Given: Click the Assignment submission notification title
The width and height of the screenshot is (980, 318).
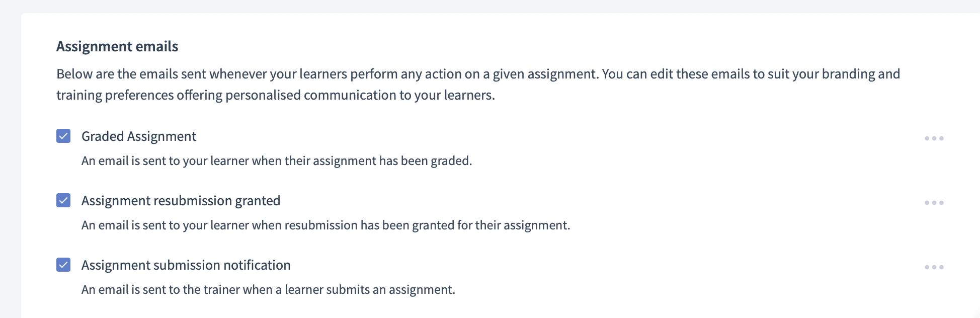Looking at the screenshot, I should [x=186, y=265].
